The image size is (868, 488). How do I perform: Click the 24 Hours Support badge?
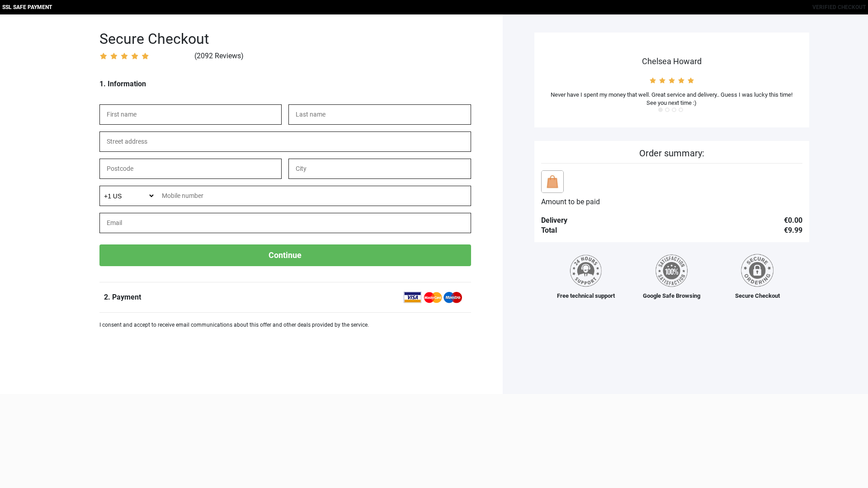tap(586, 271)
